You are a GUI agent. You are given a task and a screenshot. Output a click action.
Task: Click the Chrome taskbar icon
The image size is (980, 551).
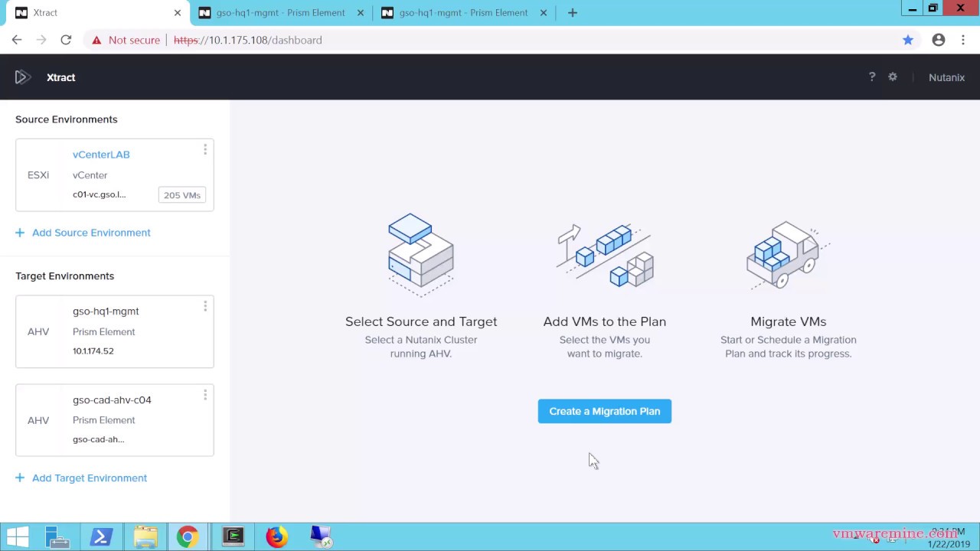point(188,536)
